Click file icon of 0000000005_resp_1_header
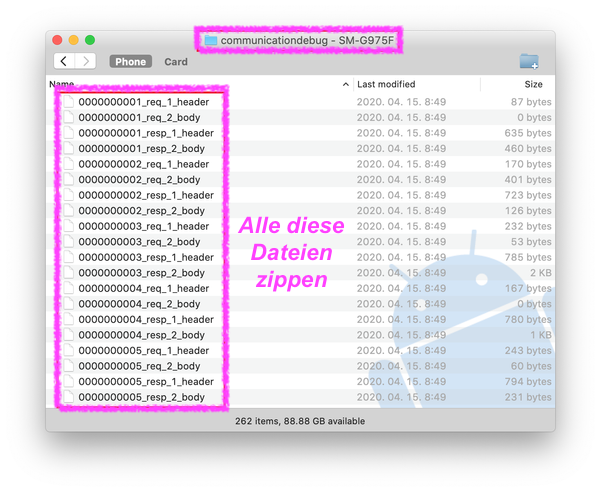This screenshot has width=601, height=492. 69,381
